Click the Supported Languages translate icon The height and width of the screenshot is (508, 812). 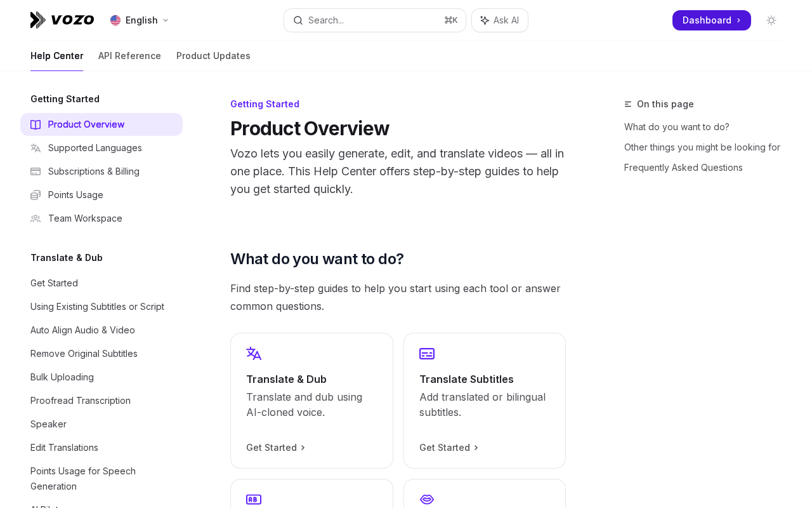coord(36,148)
